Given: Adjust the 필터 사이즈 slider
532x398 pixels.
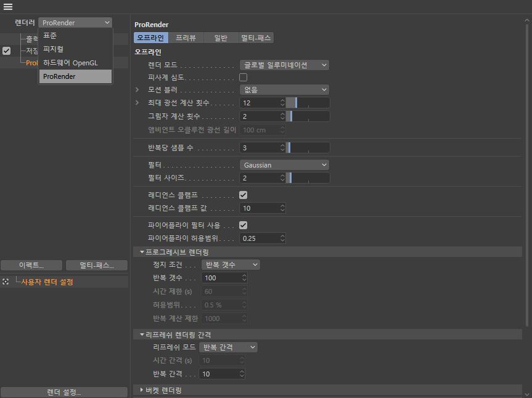Looking at the screenshot, I should point(308,178).
